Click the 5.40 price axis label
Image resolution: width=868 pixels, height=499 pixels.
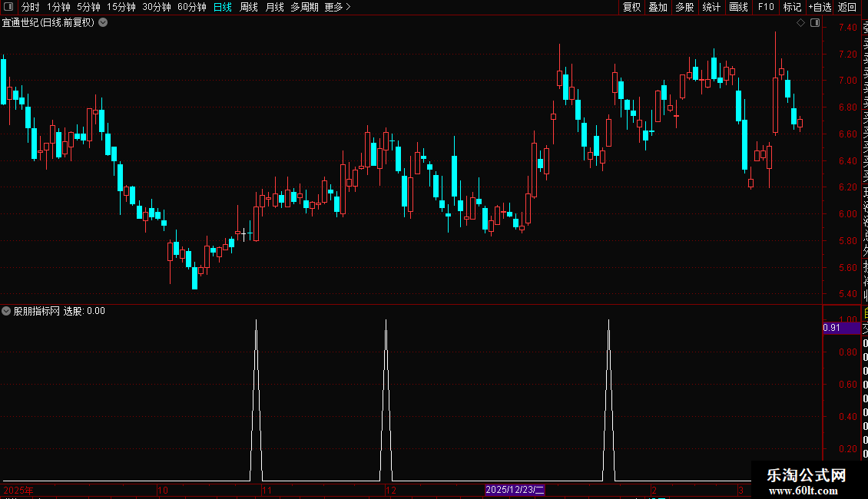[847, 294]
